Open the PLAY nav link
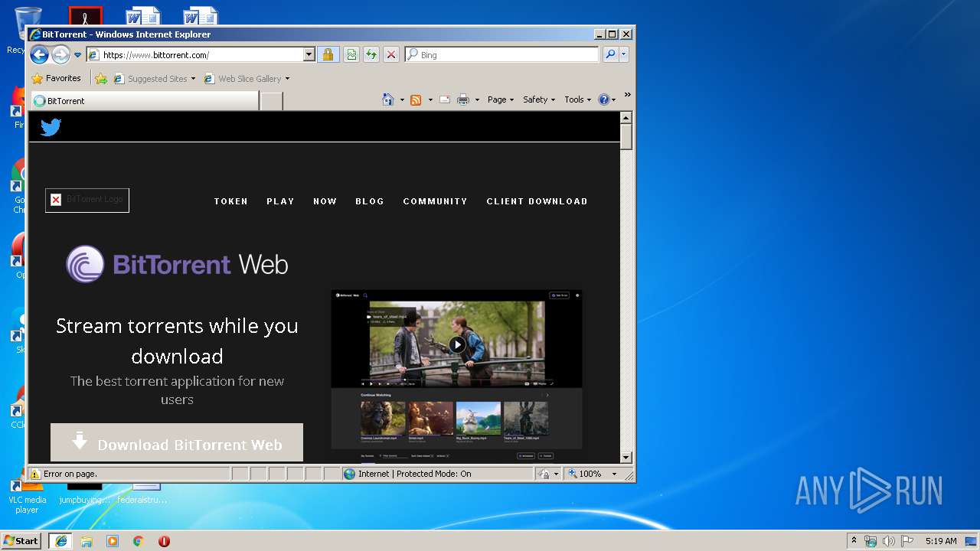This screenshot has height=551, width=980. pyautogui.click(x=280, y=201)
